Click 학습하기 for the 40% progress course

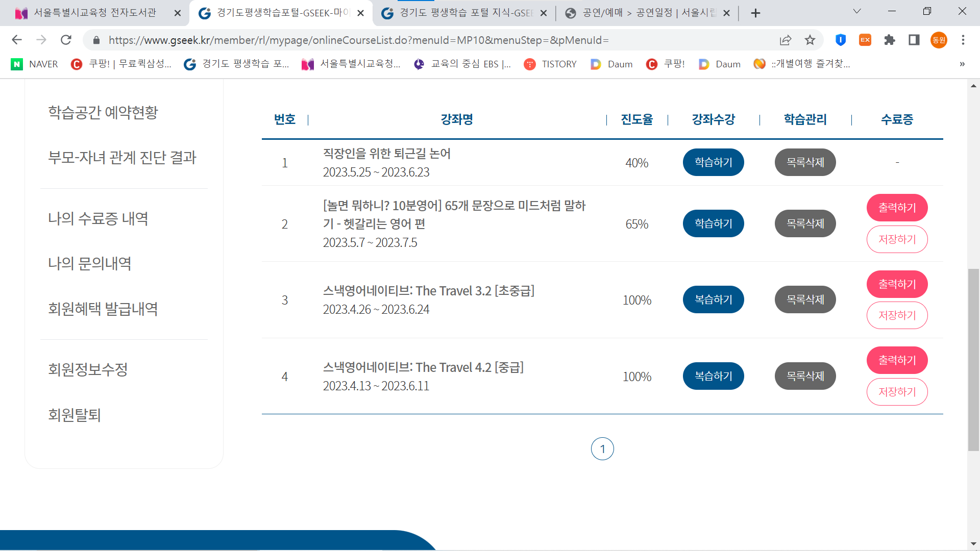point(713,162)
